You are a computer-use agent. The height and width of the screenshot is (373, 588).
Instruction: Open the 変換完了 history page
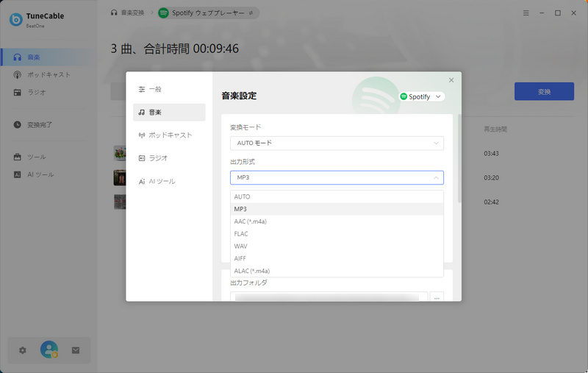click(x=48, y=125)
